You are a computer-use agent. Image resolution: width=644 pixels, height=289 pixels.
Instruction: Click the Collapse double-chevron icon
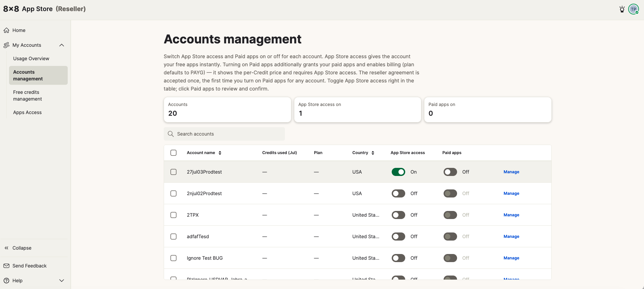(6, 248)
